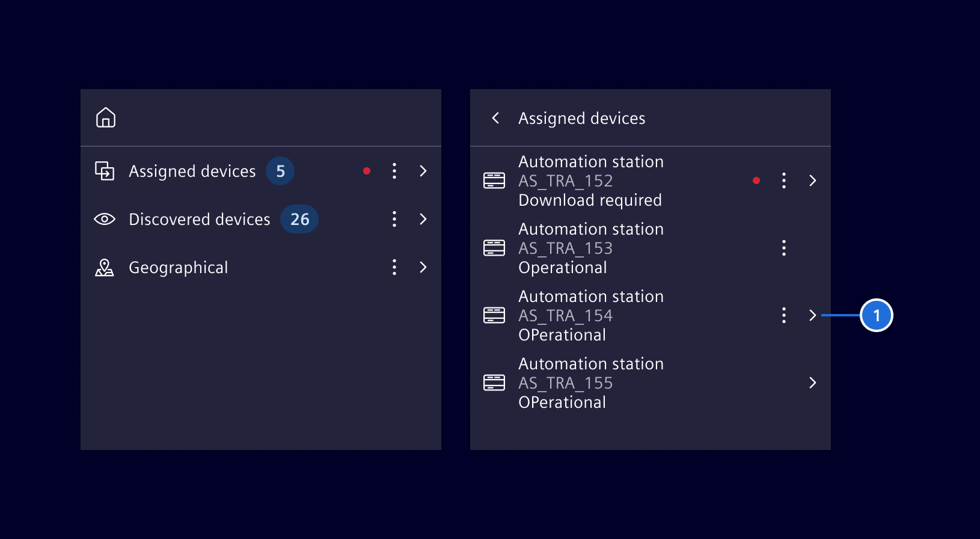The width and height of the screenshot is (980, 539).
Task: Open more options for AS_TRA_153
Action: click(784, 248)
